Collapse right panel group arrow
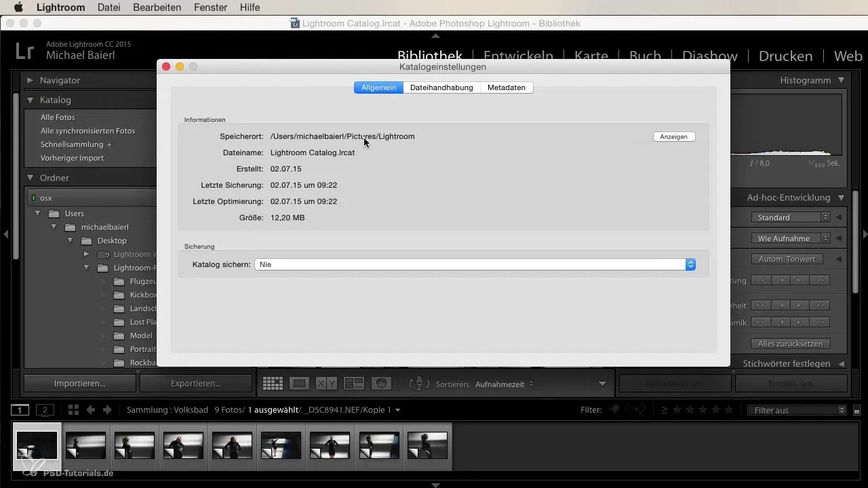Image resolution: width=868 pixels, height=488 pixels. (865, 235)
